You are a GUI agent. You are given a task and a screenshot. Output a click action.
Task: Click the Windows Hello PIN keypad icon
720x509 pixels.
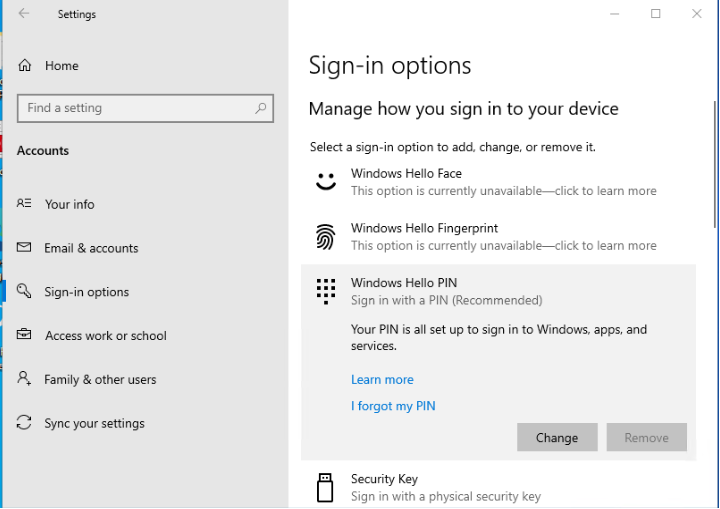click(326, 291)
